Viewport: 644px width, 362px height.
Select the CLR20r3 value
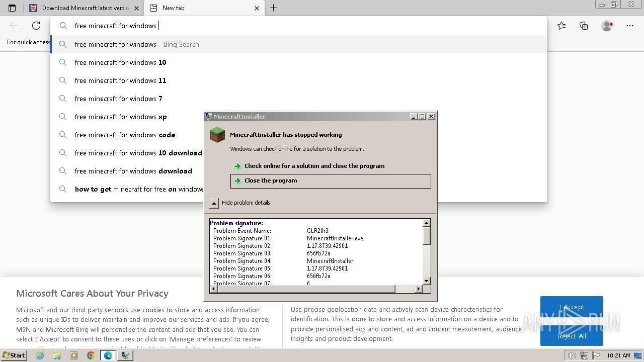click(317, 231)
